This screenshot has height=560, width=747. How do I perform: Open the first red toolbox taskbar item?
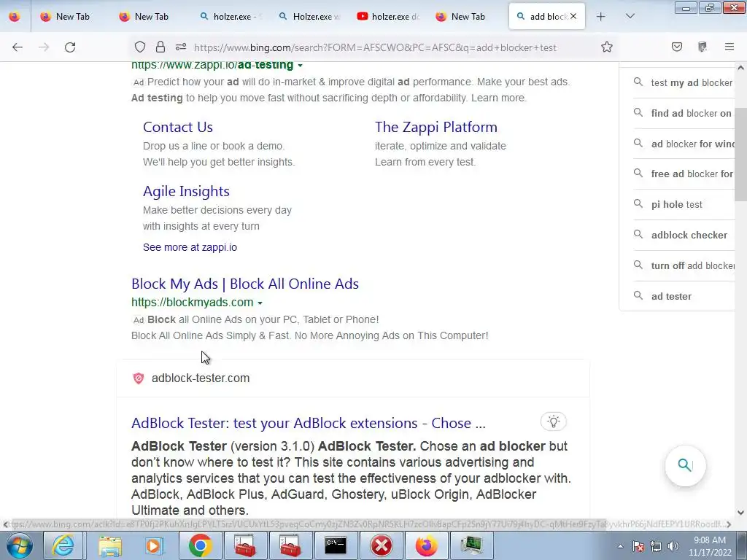[x=245, y=545]
